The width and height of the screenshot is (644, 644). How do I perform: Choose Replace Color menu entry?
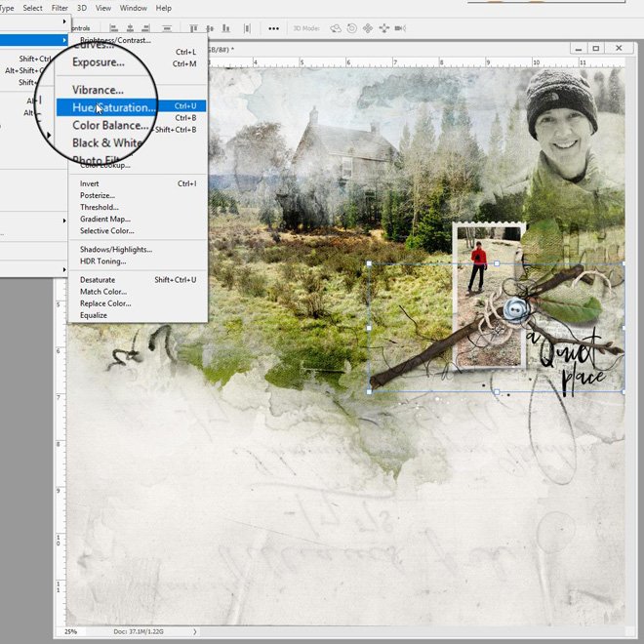tap(105, 303)
